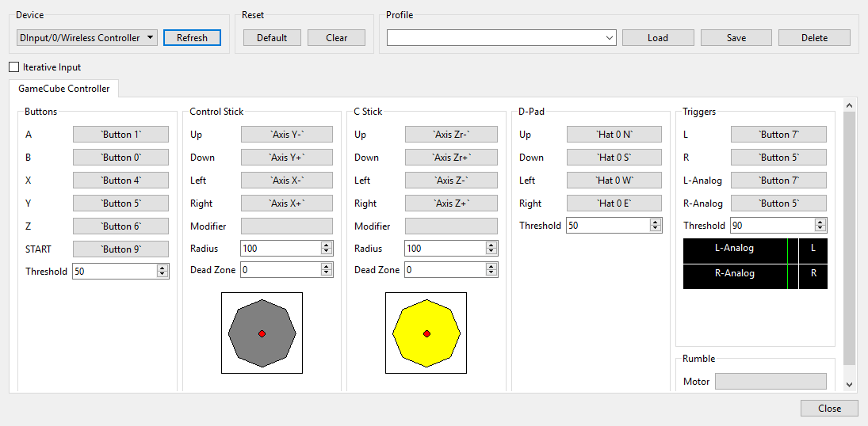Rebind the A button mapping
The width and height of the screenshot is (868, 426).
[x=120, y=135]
